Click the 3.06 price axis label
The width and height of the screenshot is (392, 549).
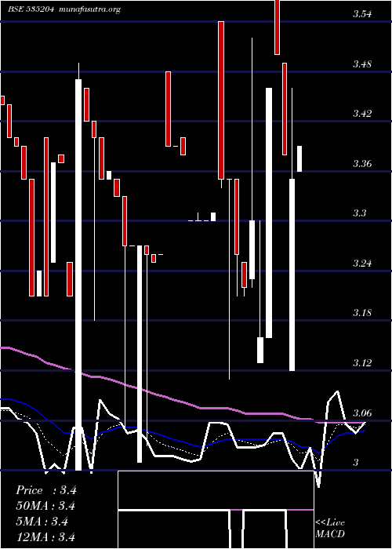pyautogui.click(x=362, y=413)
